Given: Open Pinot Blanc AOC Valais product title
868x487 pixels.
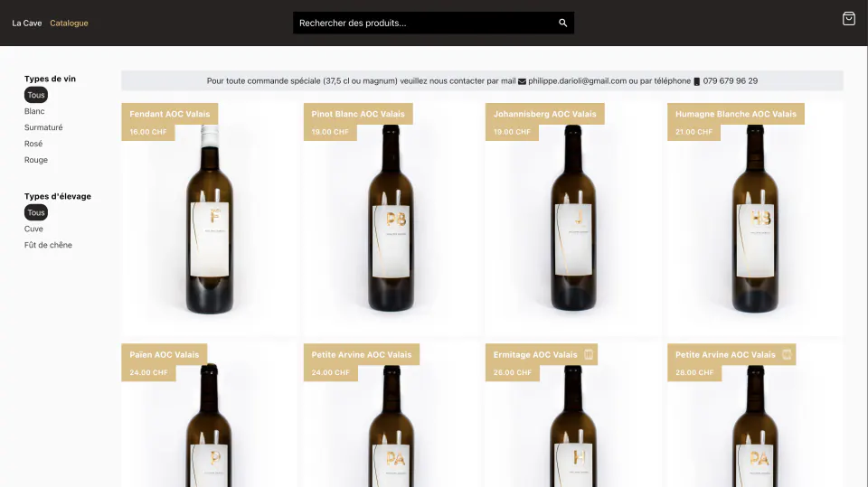Looking at the screenshot, I should 358,114.
